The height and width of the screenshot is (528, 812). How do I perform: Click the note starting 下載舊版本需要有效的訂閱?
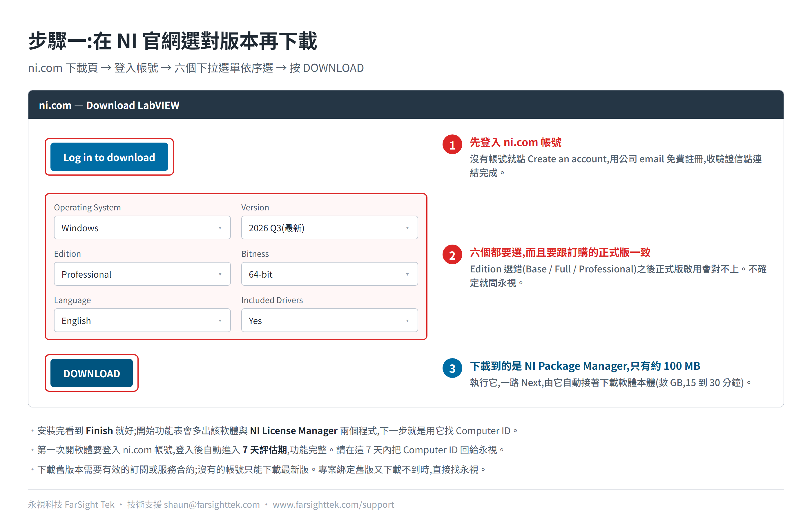coord(261,469)
